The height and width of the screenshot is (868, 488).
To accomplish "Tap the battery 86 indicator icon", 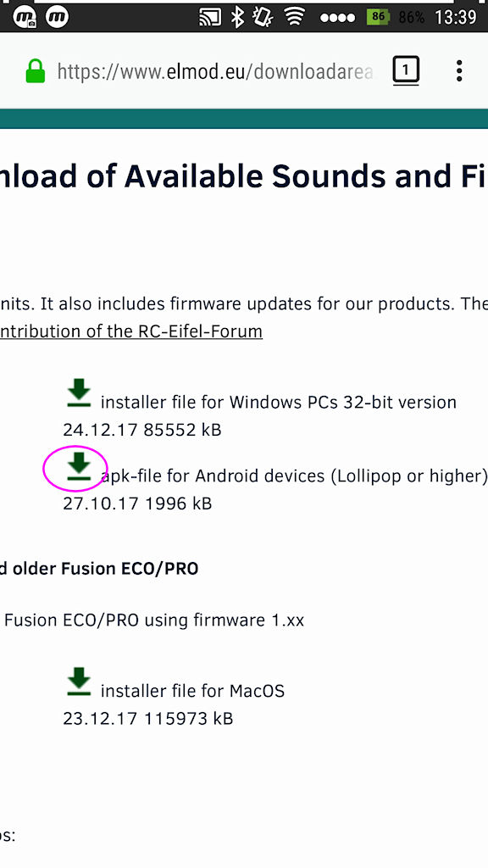I will pyautogui.click(x=378, y=17).
